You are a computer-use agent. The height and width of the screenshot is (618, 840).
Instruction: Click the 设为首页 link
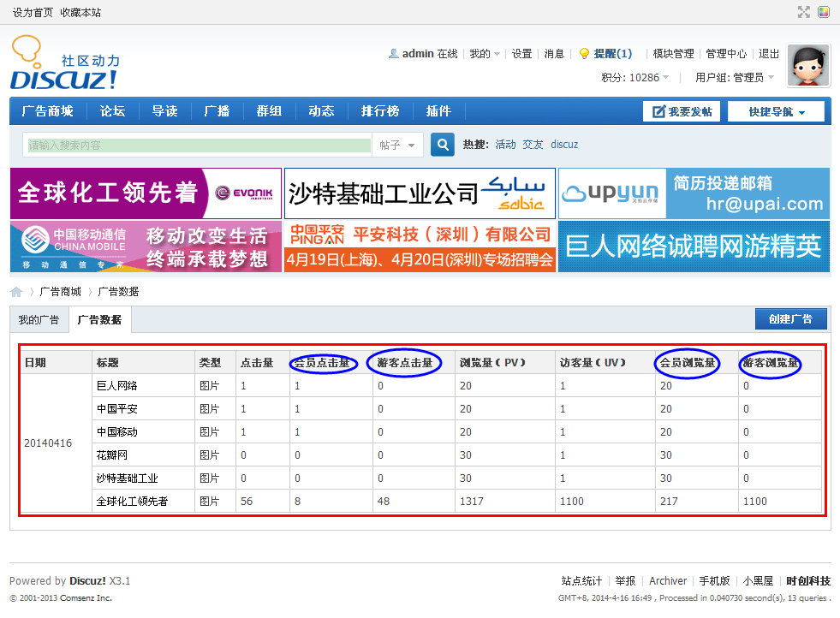[x=33, y=12]
